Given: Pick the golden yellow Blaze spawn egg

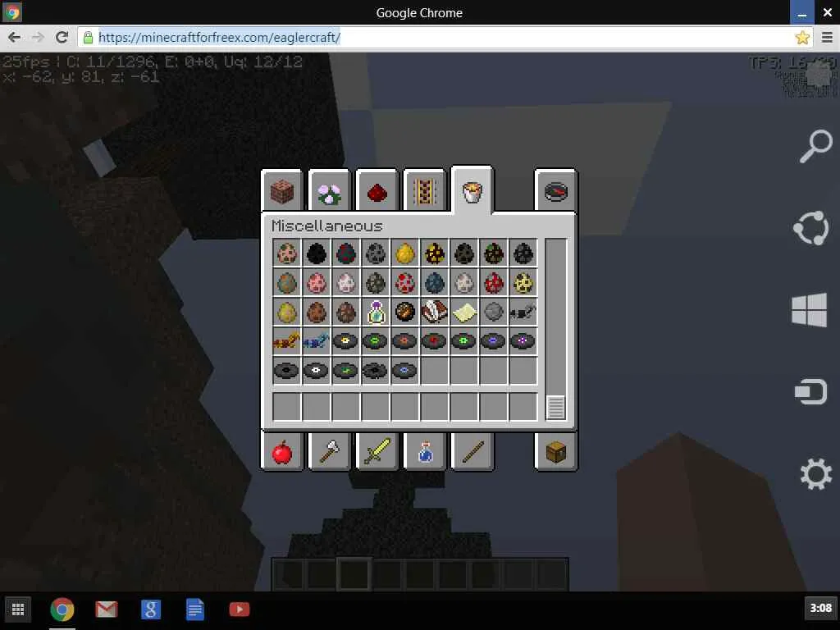Looking at the screenshot, I should (x=405, y=253).
